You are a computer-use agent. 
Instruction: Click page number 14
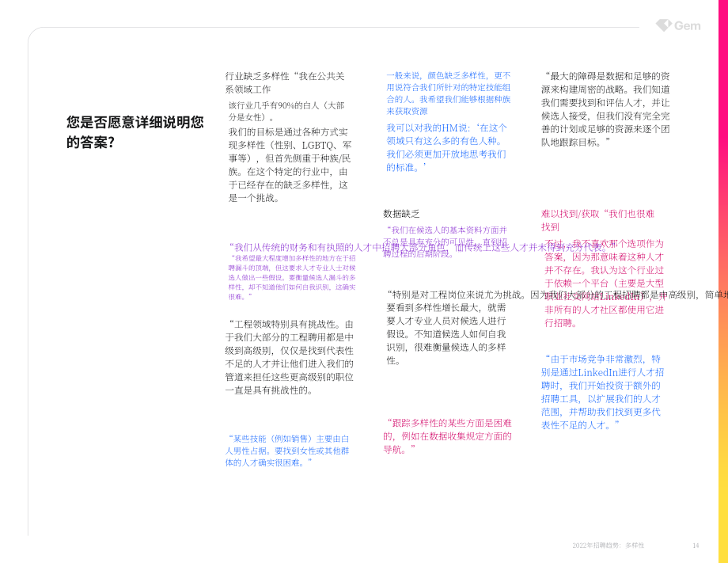[x=696, y=546]
